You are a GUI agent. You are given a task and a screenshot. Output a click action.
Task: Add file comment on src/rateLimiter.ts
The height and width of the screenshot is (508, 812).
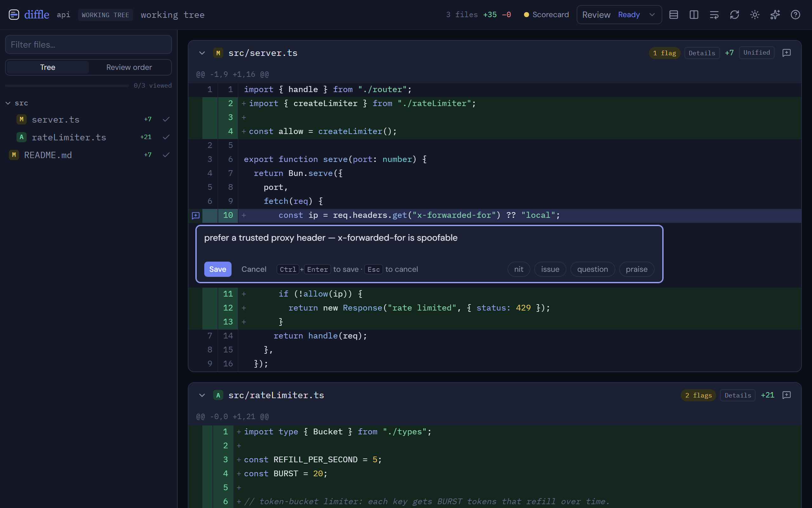pos(787,395)
